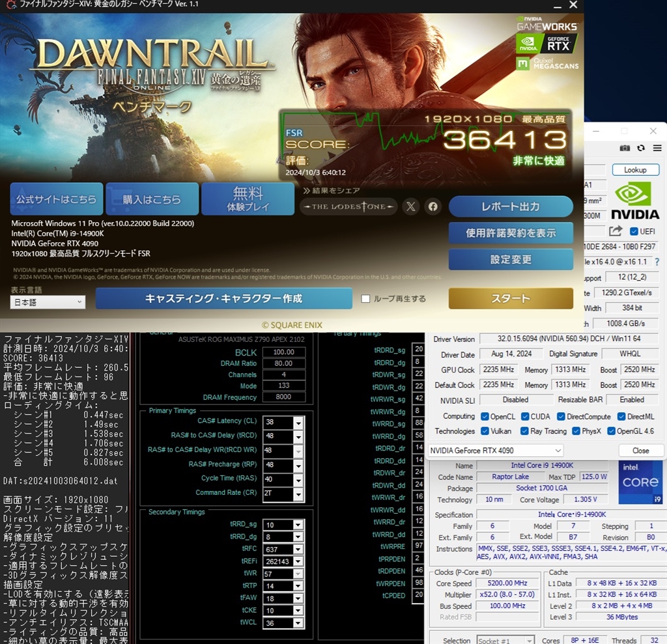667x644 pixels.
Task: Click GPU-Z refresh icon
Action: point(641,148)
